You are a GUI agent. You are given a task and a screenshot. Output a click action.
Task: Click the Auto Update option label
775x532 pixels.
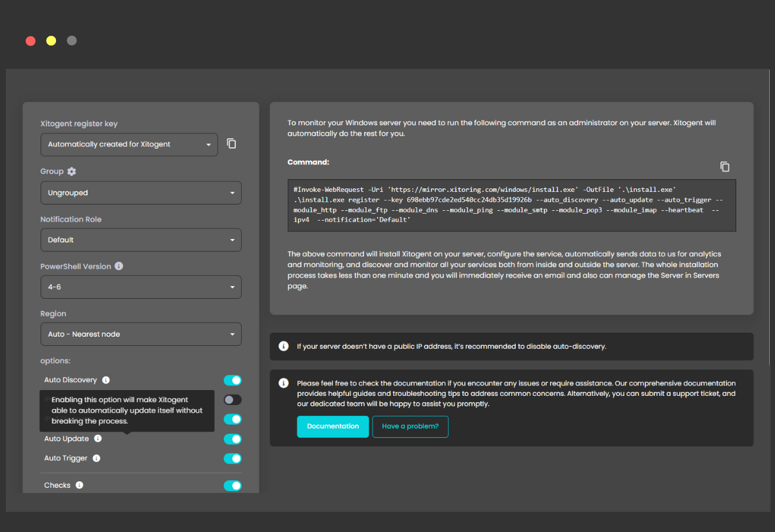66,439
